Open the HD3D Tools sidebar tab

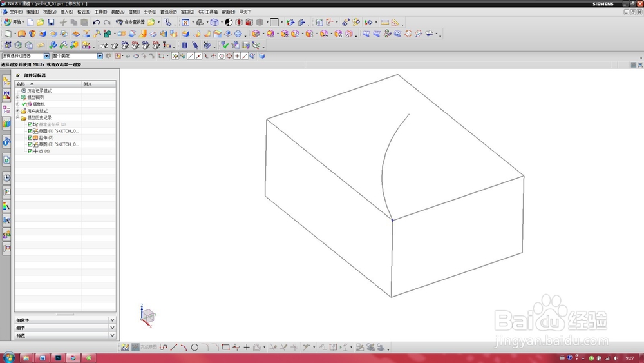click(6, 142)
